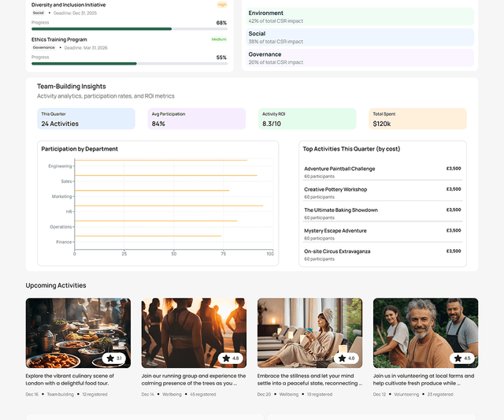Click the Upcoming Activities heading
This screenshot has height=420, width=504.
pos(56,285)
